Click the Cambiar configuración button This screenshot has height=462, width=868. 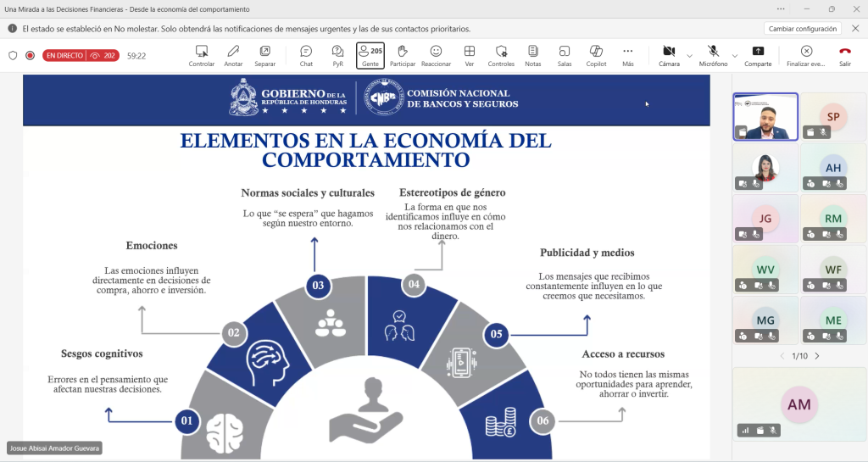click(x=802, y=29)
